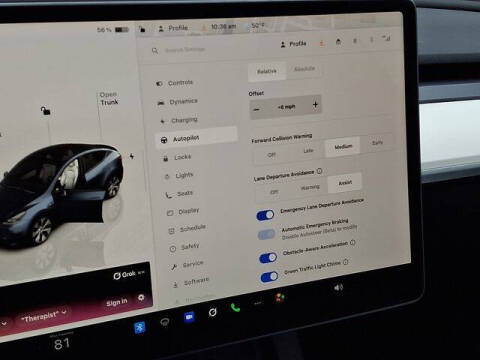Tap the unlock padlock over the car
480x360 pixels.
(45, 110)
